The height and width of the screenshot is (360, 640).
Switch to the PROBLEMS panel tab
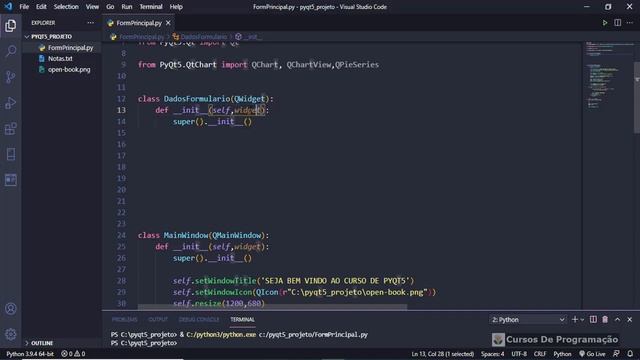pos(124,320)
